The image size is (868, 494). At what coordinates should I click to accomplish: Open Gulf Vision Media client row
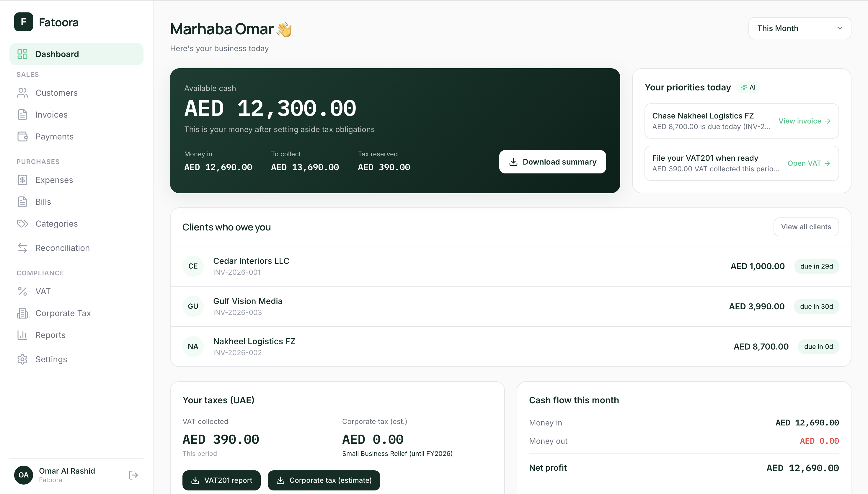click(510, 306)
